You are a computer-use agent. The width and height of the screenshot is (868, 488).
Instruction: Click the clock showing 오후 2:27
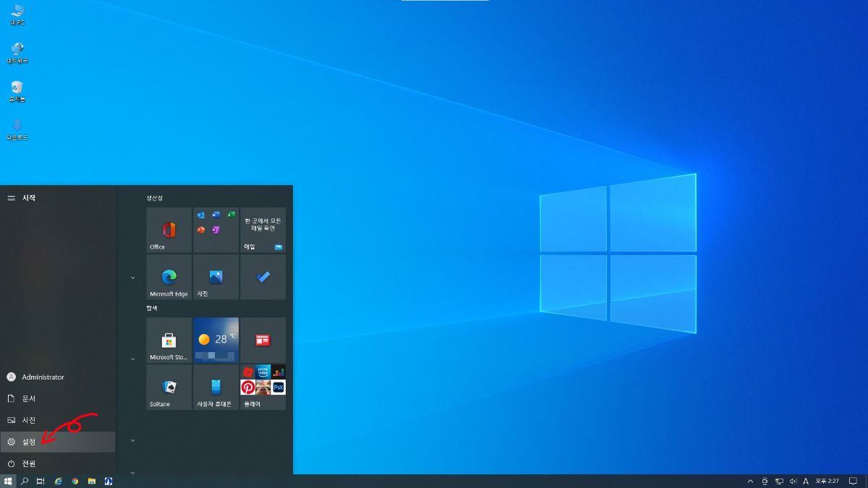(x=827, y=481)
